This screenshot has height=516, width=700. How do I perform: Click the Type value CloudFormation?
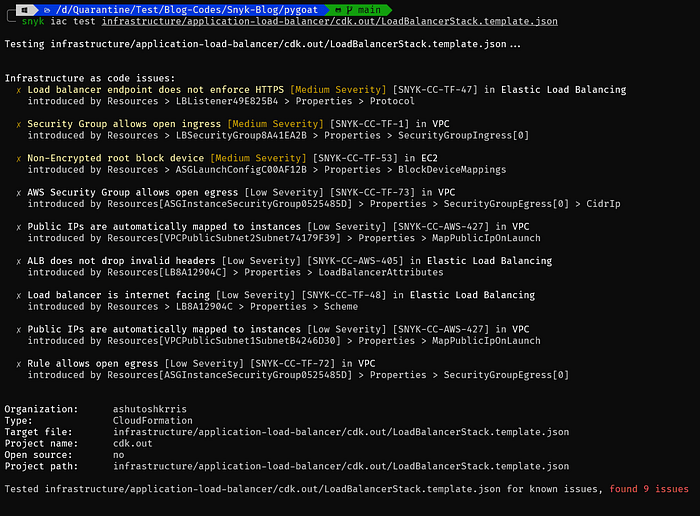point(153,421)
